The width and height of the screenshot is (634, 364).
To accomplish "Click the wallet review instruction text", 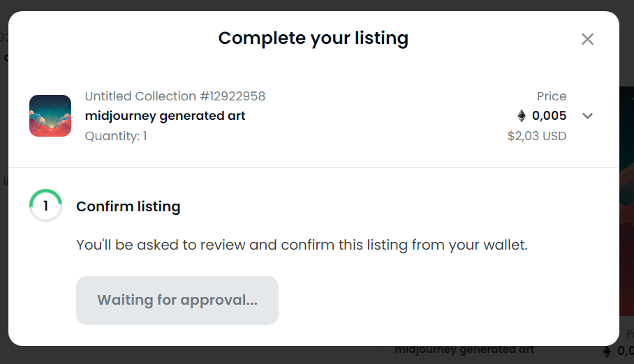I will point(302,245).
